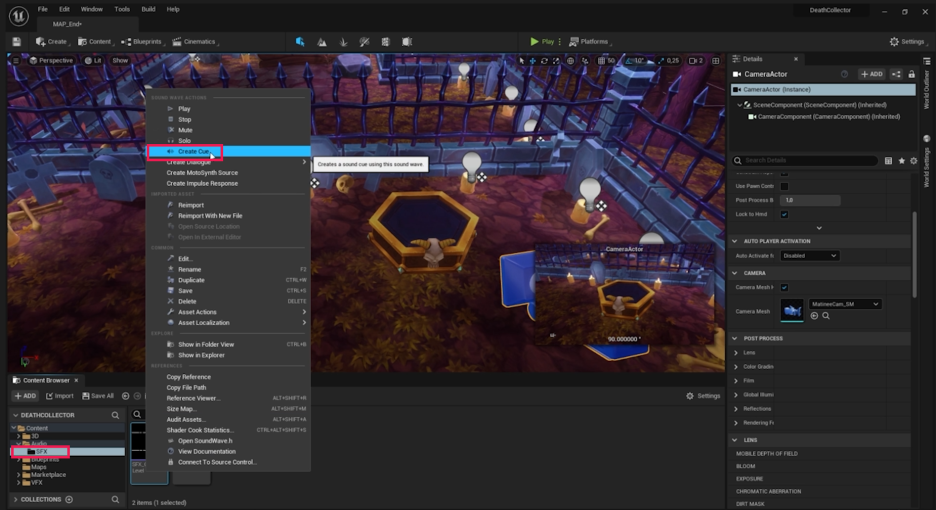Click Import in Content Browser
936x510 pixels.
pyautogui.click(x=60, y=396)
